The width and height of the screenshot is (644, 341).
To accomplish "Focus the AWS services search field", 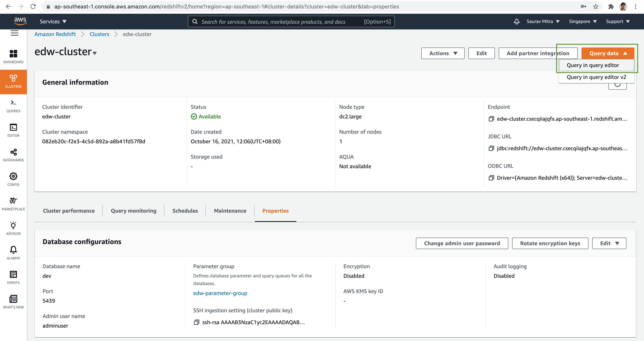I will [x=291, y=21].
